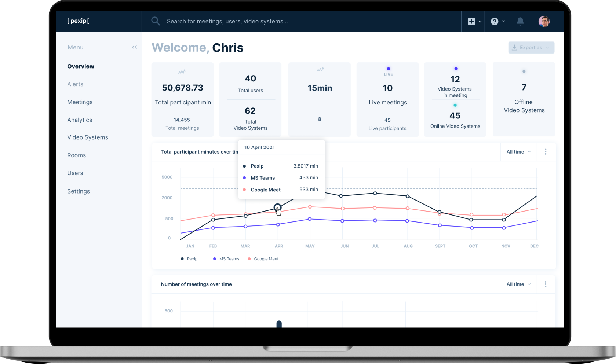Collapse the sidebar menu with double chevron

click(134, 47)
